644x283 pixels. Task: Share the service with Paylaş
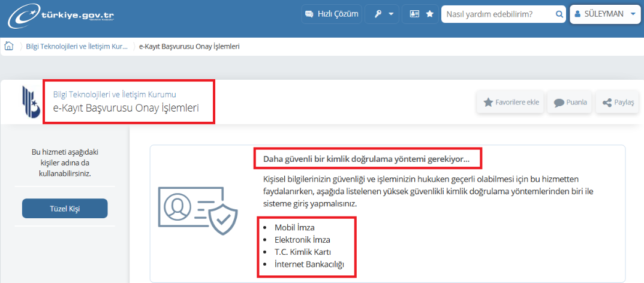(x=618, y=103)
